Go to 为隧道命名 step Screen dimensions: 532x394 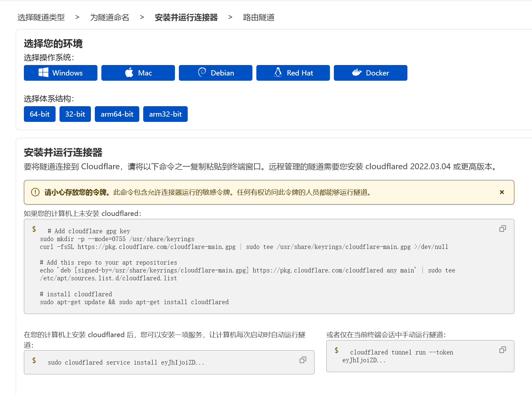click(x=110, y=17)
